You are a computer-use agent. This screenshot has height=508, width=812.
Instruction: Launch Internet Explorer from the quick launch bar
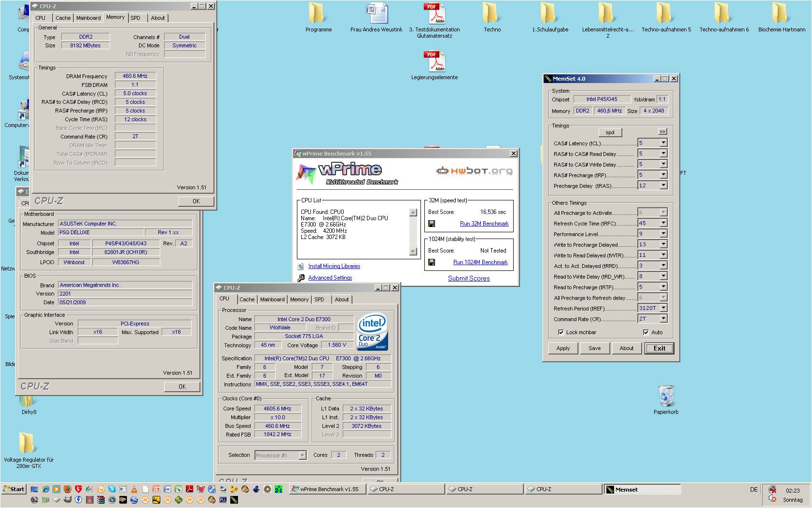coord(46,489)
